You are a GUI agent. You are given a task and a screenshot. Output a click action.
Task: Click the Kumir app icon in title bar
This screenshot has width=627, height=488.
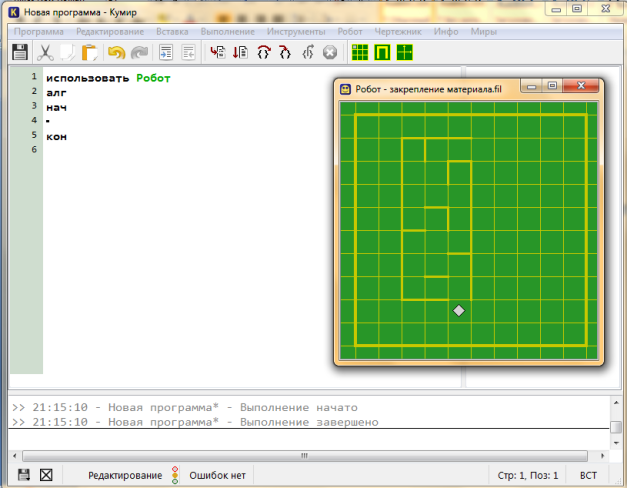coord(14,12)
